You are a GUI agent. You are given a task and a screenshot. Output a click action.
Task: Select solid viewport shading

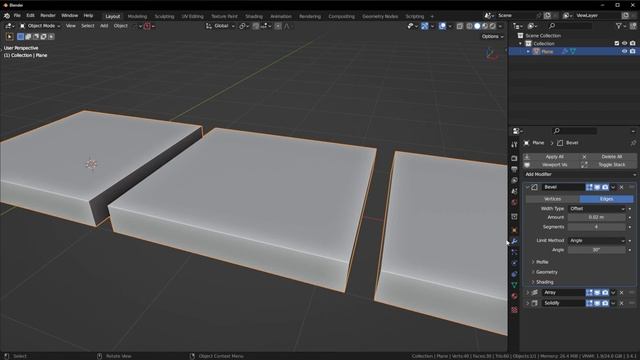pos(477,26)
